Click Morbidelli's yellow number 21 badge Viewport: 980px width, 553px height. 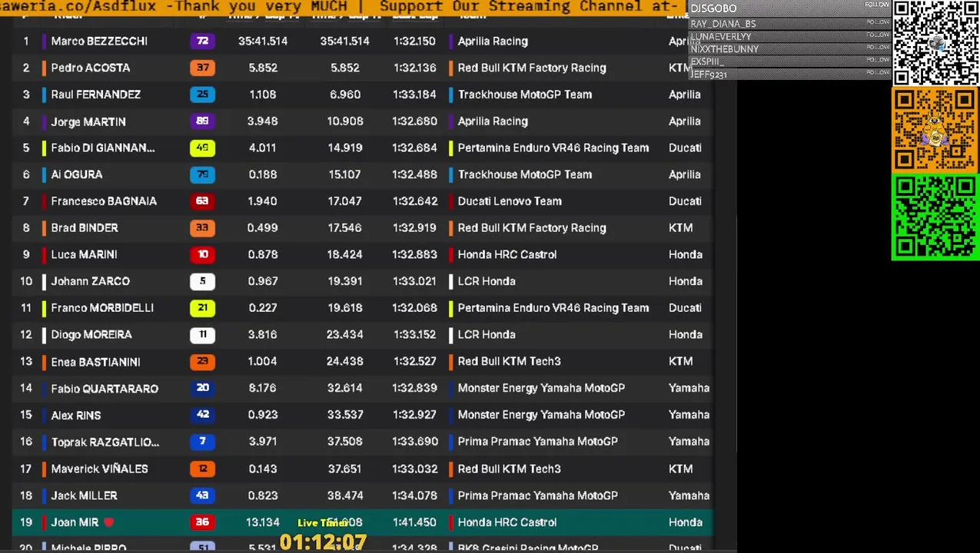tap(202, 308)
